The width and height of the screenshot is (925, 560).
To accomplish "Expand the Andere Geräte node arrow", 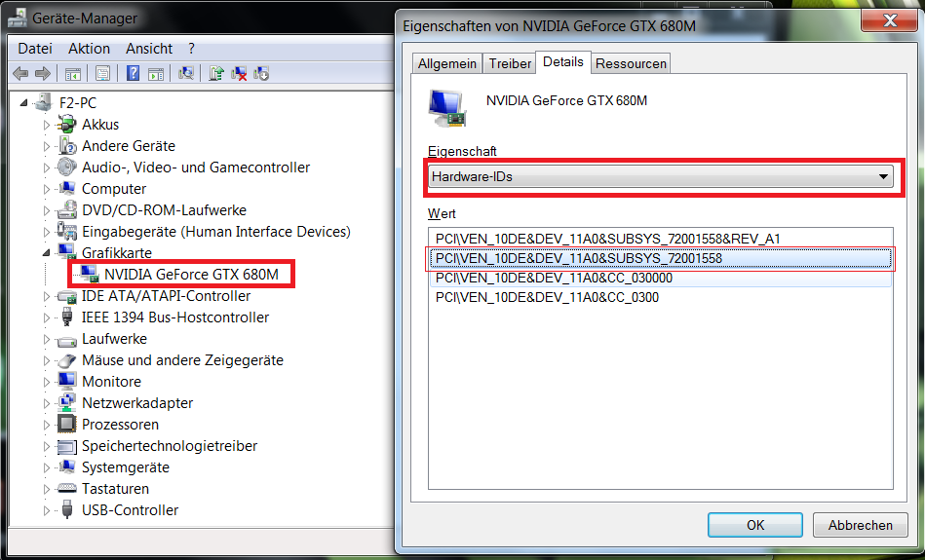I will click(x=46, y=146).
